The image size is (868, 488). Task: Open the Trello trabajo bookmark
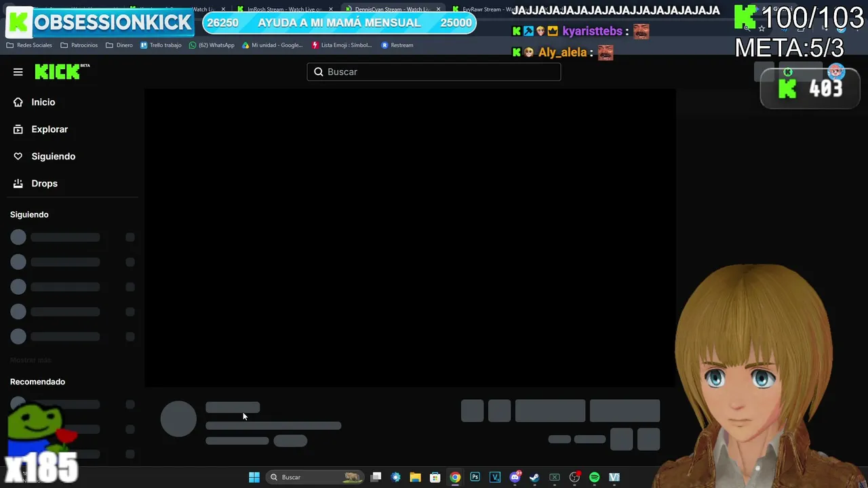161,45
